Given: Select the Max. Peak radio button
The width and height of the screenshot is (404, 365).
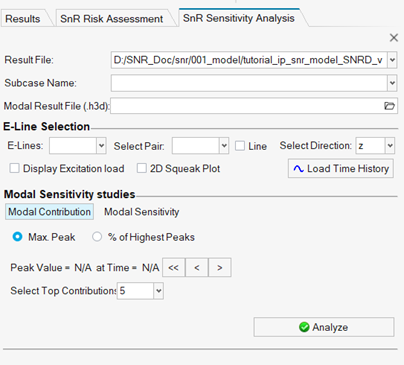Looking at the screenshot, I should coord(17,237).
